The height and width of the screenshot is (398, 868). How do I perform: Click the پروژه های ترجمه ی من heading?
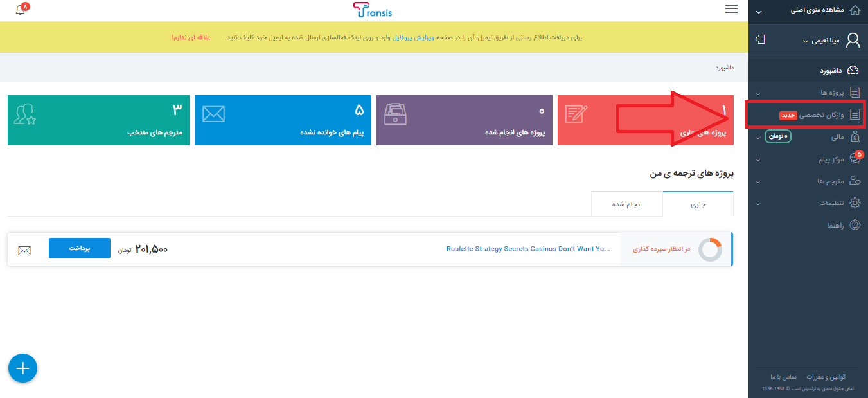pyautogui.click(x=692, y=174)
